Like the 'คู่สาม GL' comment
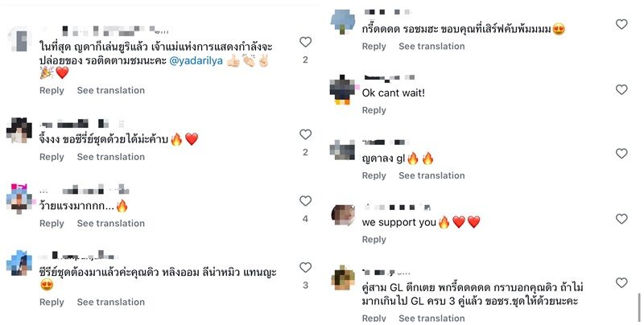The width and height of the screenshot is (644, 325). tap(621, 282)
